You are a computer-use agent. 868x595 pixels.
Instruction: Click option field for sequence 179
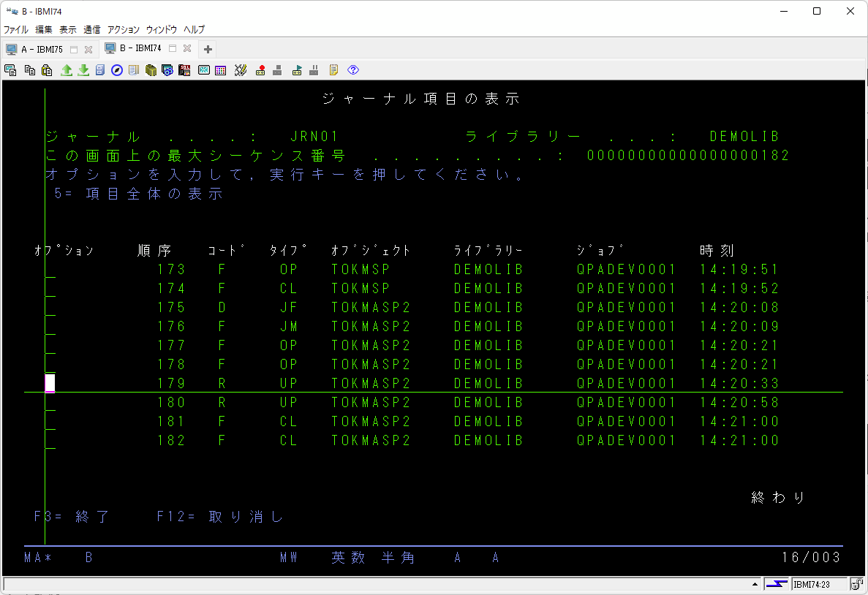(50, 383)
